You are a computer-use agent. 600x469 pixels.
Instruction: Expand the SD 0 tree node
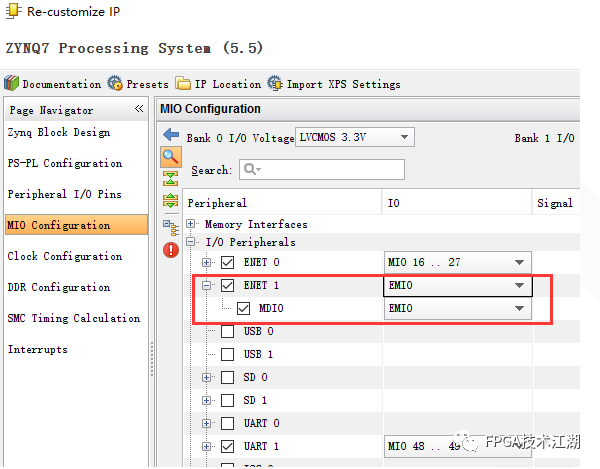[206, 377]
